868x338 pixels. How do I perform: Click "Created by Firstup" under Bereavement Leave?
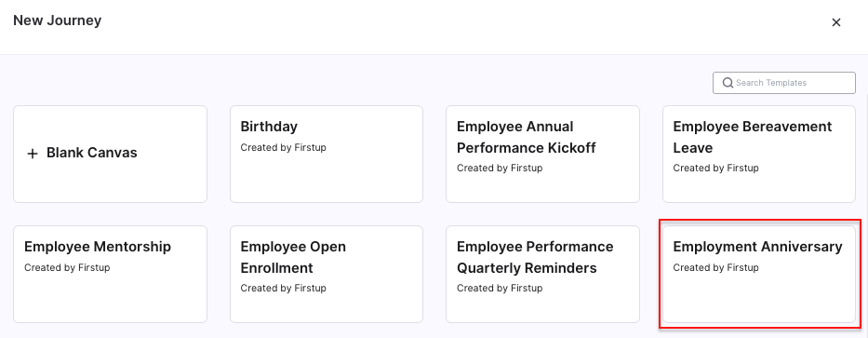click(715, 168)
